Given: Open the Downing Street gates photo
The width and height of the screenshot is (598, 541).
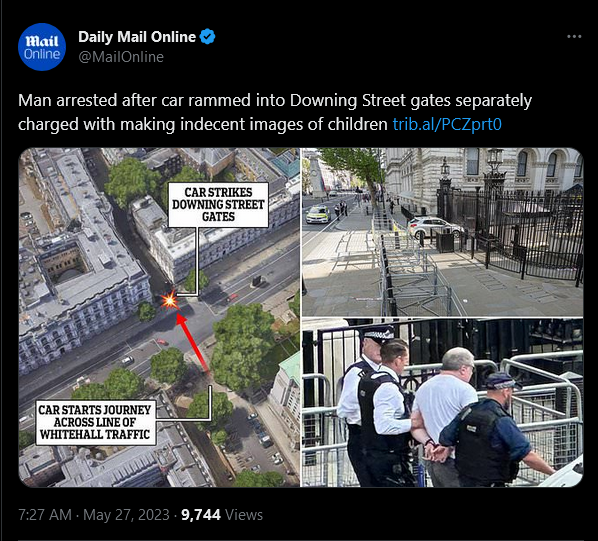Looking at the screenshot, I should (x=442, y=232).
